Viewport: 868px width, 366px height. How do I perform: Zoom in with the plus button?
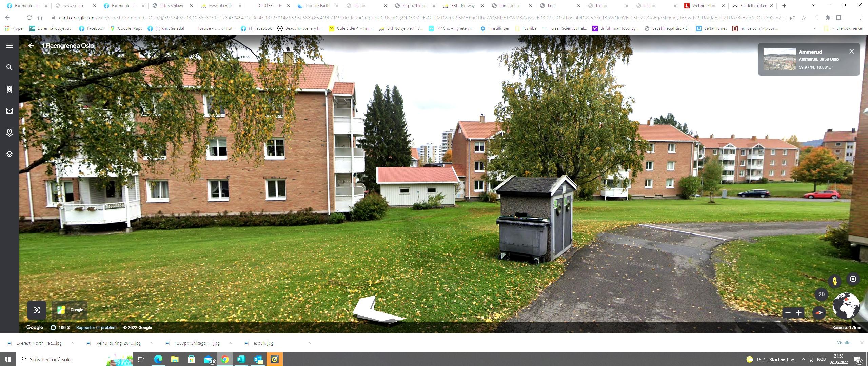click(x=799, y=313)
